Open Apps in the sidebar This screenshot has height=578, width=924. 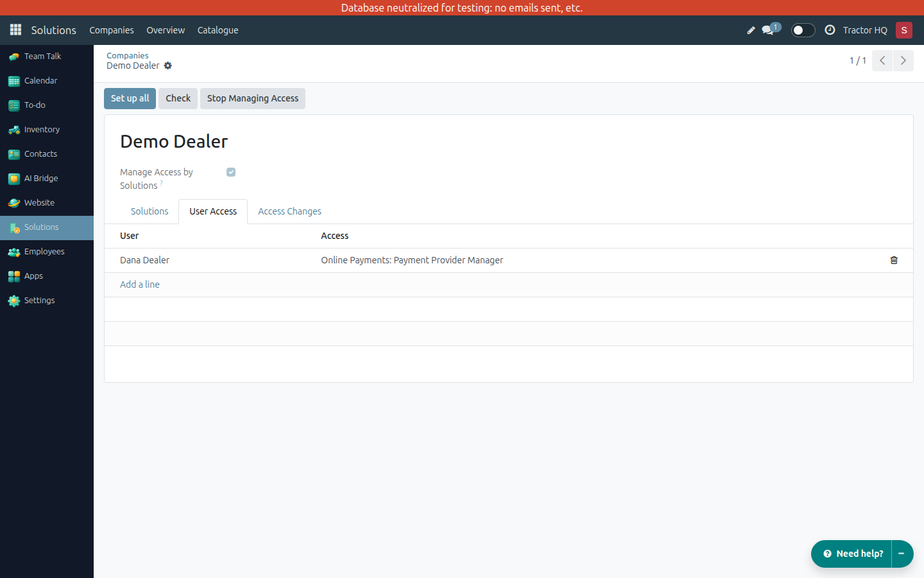click(x=47, y=276)
